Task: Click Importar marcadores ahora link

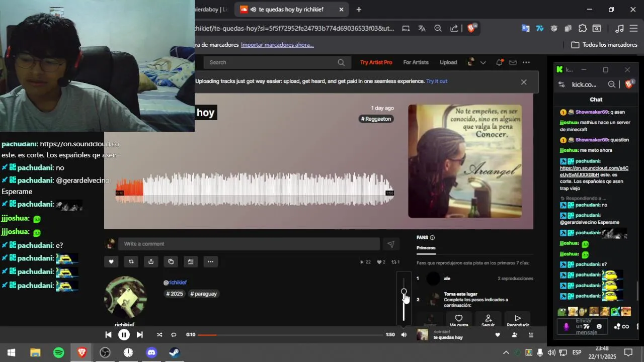Action: click(277, 45)
